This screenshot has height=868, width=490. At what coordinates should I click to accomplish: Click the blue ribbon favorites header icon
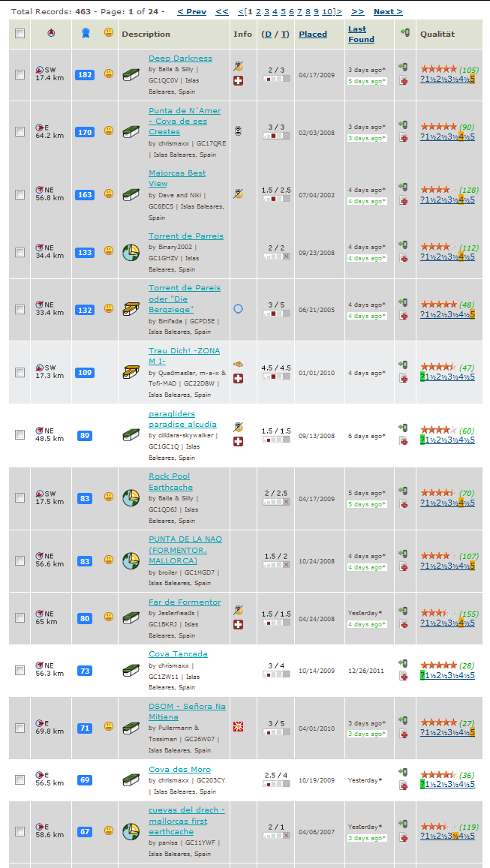point(86,34)
